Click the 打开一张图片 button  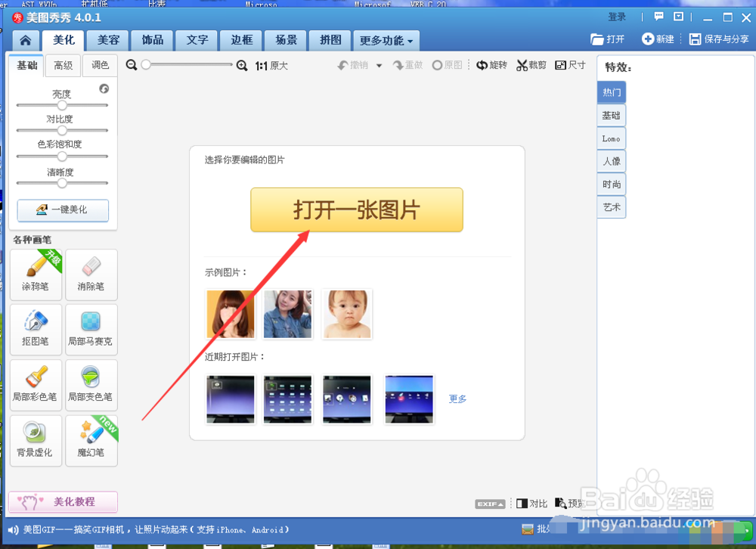tap(356, 209)
